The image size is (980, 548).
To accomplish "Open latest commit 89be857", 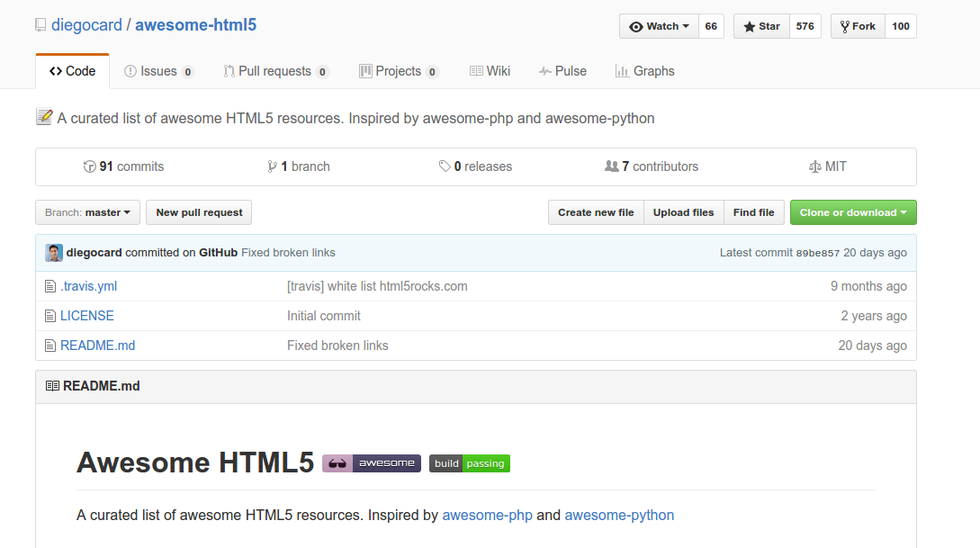I will pos(817,253).
